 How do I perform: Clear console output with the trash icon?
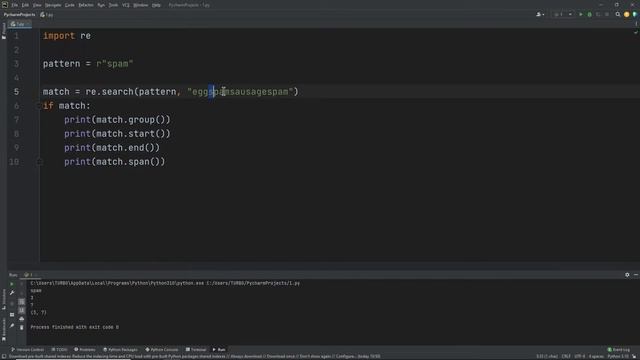click(x=22, y=327)
